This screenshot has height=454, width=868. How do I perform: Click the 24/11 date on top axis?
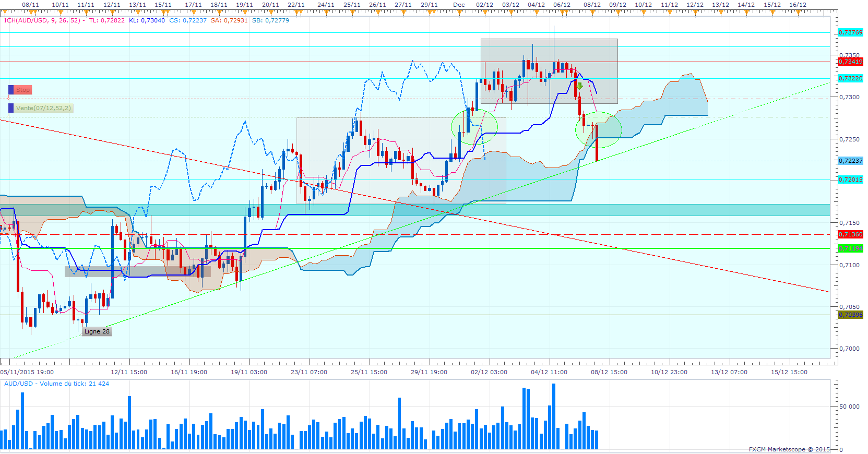tap(326, 5)
